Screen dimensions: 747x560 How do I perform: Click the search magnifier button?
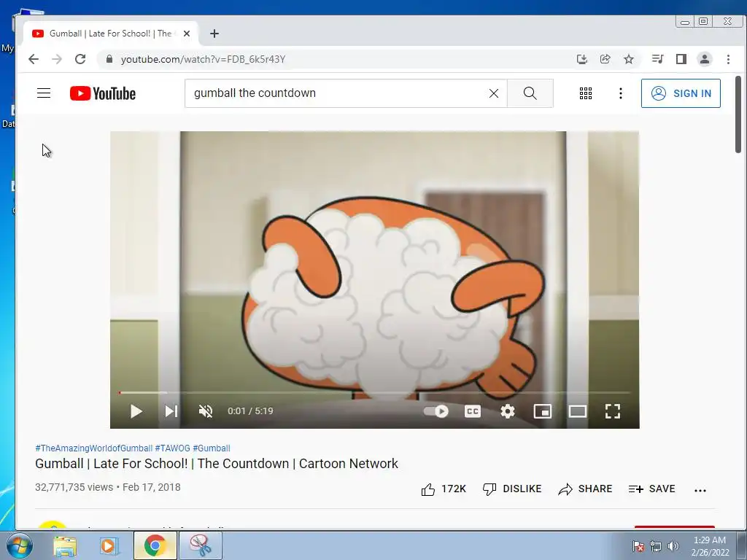pos(530,93)
